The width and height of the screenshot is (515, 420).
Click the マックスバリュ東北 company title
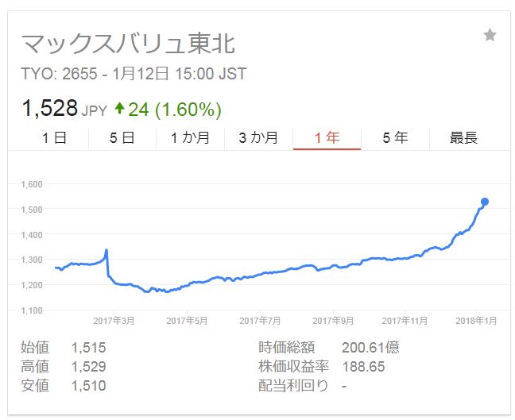coord(128,44)
